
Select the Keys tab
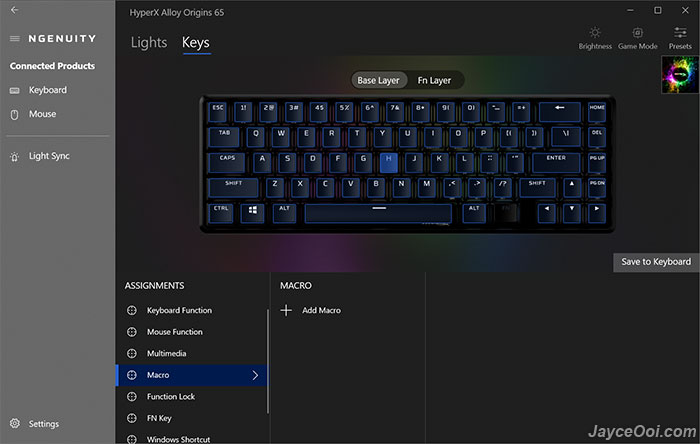pos(196,42)
